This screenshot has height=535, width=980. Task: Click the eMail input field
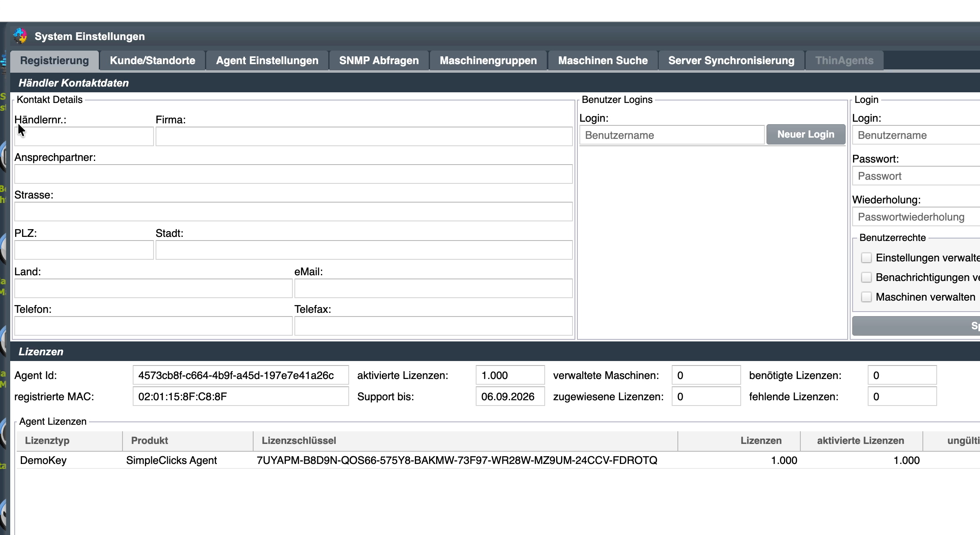coord(434,288)
